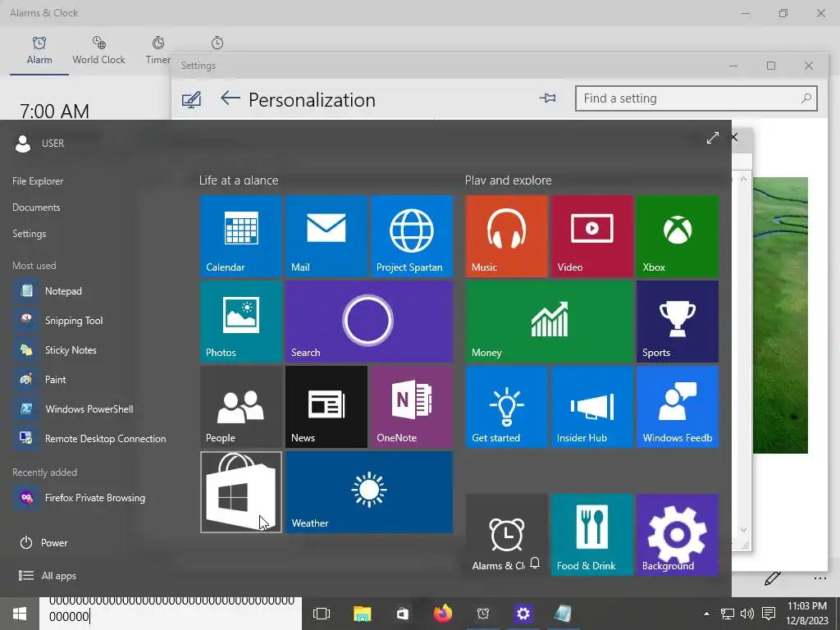Switch to the Timer tab
Screen dimensions: 840x630
coord(158,51)
